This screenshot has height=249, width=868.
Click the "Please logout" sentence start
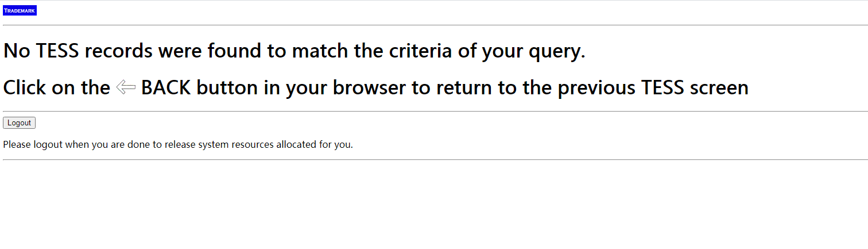(x=32, y=144)
